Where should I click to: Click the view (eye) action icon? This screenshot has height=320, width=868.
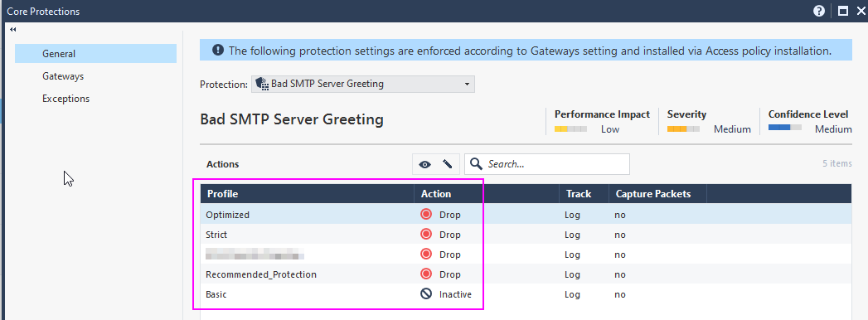(424, 164)
